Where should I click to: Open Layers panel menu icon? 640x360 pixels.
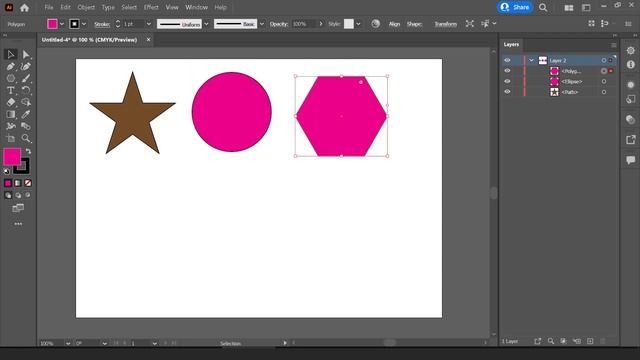tap(613, 45)
